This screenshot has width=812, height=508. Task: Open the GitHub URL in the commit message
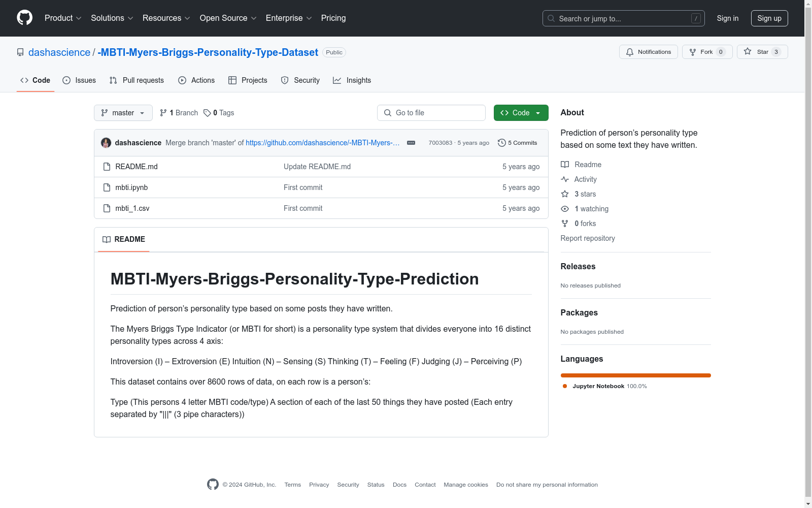(323, 143)
